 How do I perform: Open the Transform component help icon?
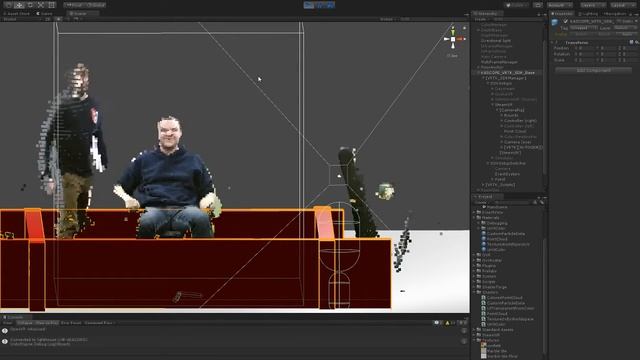point(631,42)
